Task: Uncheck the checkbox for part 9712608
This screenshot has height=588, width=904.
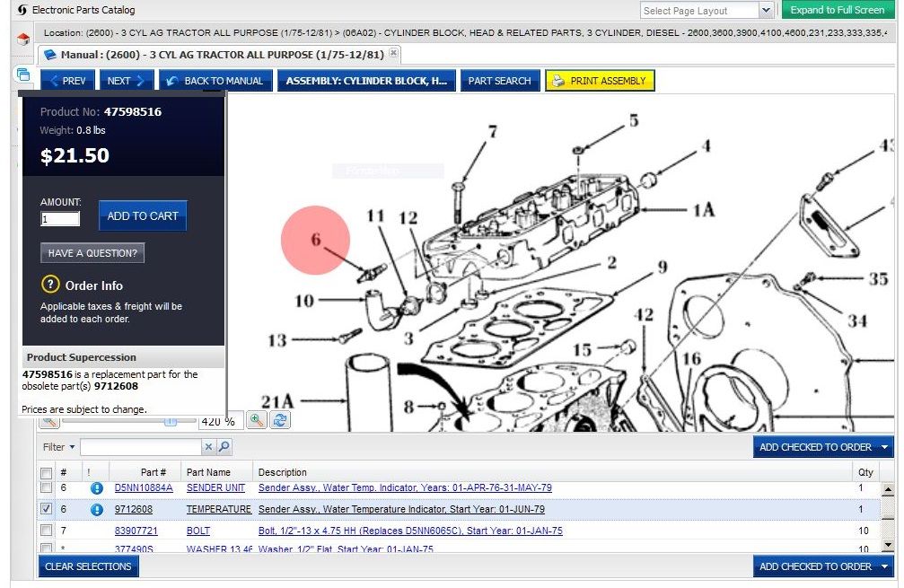Action: click(x=46, y=509)
